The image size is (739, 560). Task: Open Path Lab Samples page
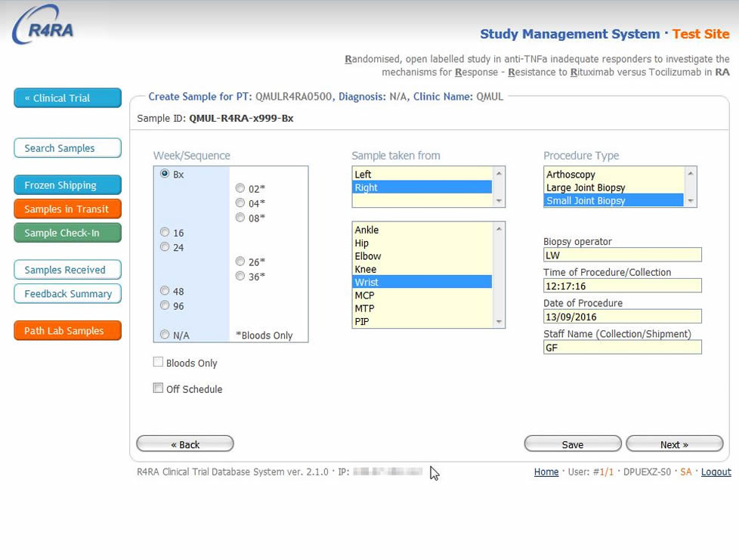click(67, 331)
